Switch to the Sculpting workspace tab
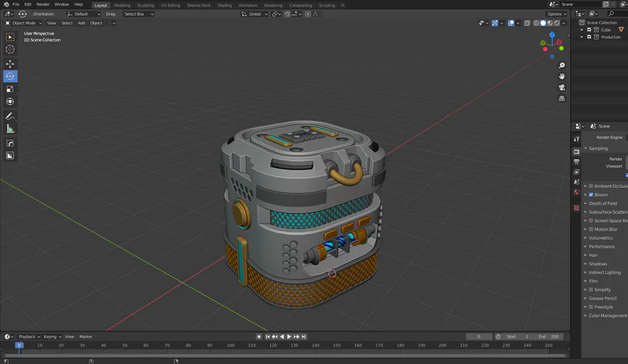The height and width of the screenshot is (364, 628). 145,5
